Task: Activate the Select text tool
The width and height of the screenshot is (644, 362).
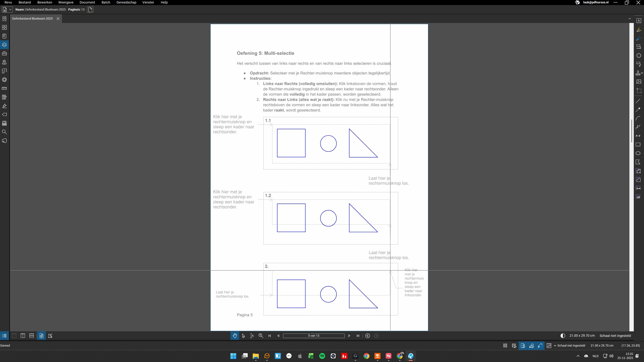Action: [x=252, y=336]
